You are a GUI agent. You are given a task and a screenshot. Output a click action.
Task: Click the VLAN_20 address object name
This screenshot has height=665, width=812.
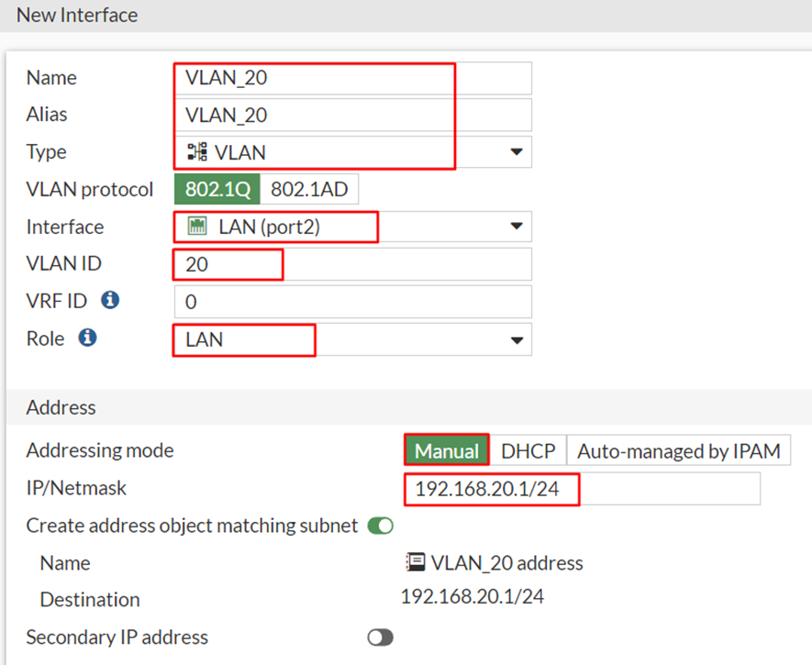click(507, 562)
